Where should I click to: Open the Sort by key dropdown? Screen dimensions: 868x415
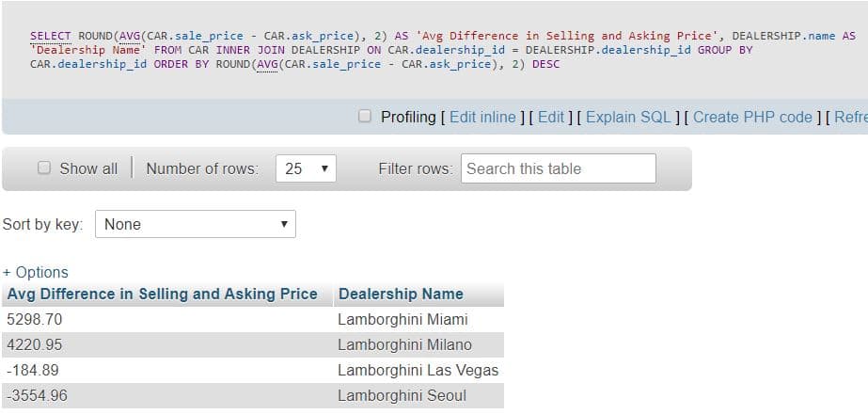[x=196, y=224]
